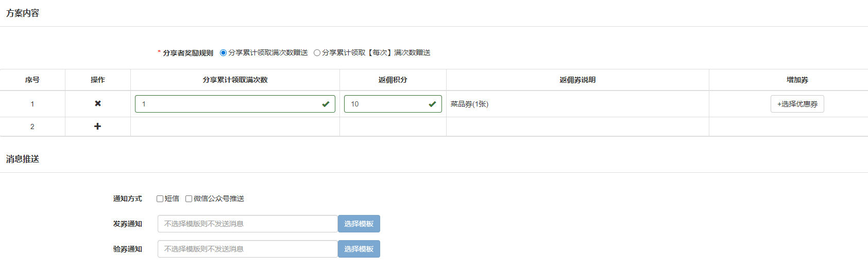Select 分享累计领取满次数赠送 radio option
The height and width of the screenshot is (271, 868).
[x=223, y=53]
